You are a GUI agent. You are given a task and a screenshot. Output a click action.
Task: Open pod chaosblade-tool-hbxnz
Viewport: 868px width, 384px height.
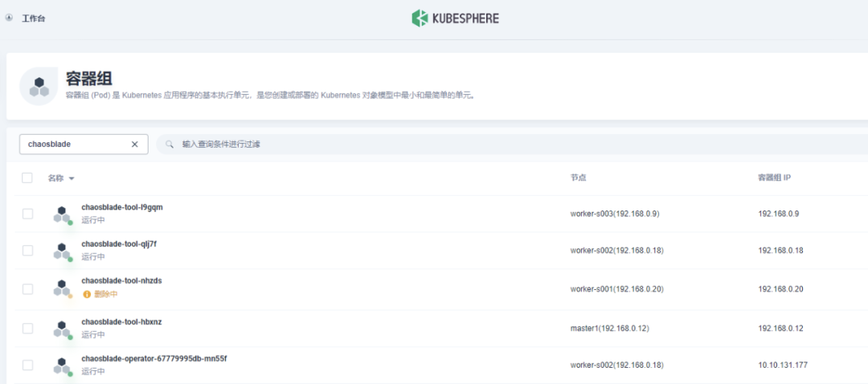point(121,321)
